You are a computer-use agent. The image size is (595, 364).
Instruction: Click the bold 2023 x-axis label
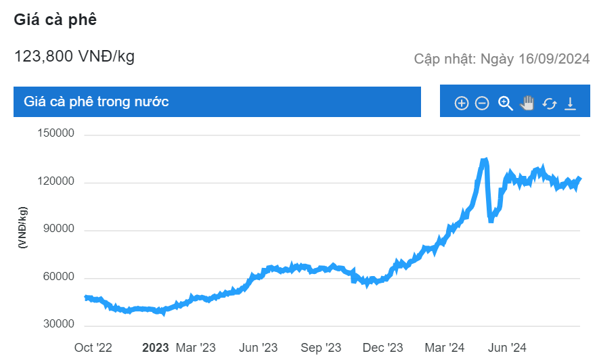click(x=155, y=348)
